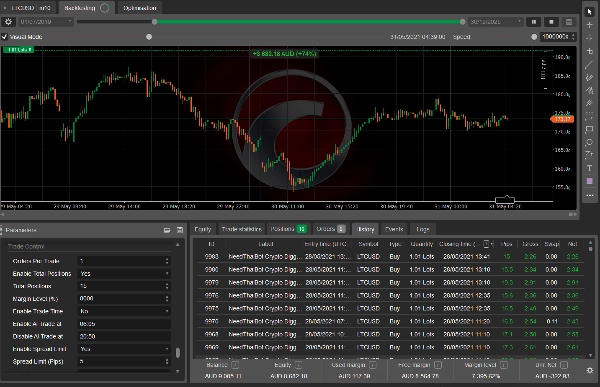Adjust Total Positions stepper

tap(167, 286)
